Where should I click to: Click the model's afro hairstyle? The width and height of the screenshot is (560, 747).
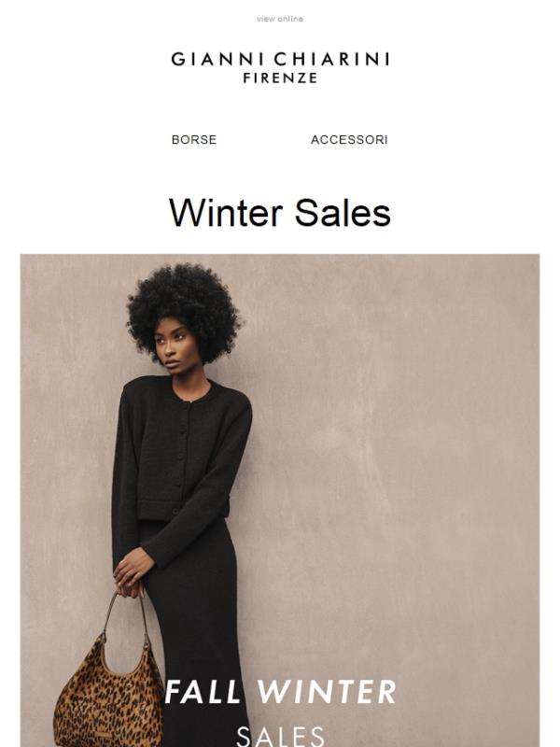[185, 310]
